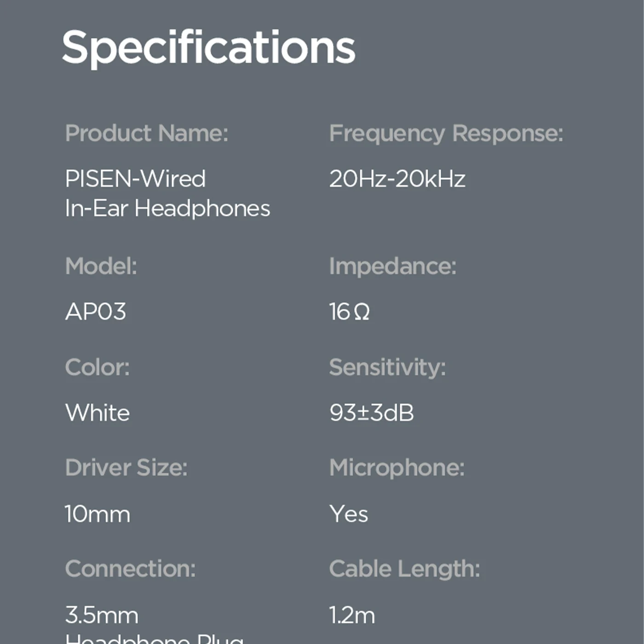644x644 pixels.
Task: Select the Driver Size label
Action: (x=126, y=467)
